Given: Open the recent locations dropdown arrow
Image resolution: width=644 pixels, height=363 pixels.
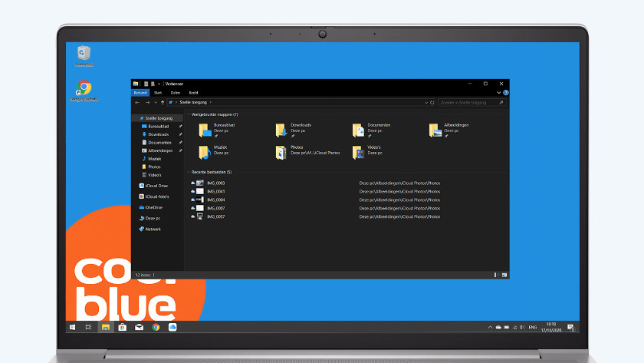Looking at the screenshot, I should (156, 102).
